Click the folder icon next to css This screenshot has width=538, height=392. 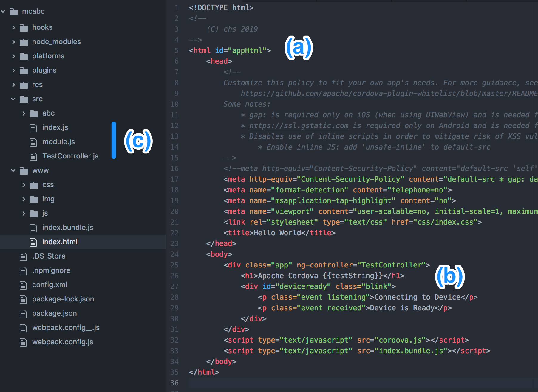(34, 185)
